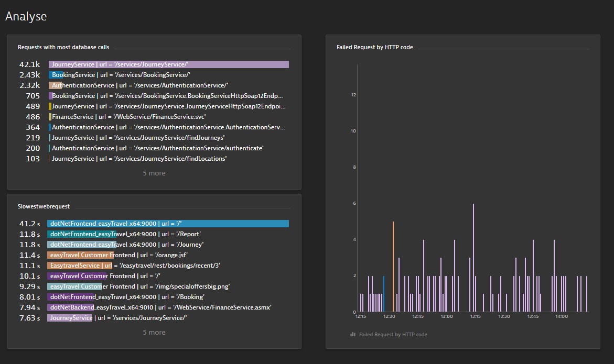This screenshot has height=364, width=614.
Task: Click the y-axis label 12 on the chart
Action: pos(353,95)
